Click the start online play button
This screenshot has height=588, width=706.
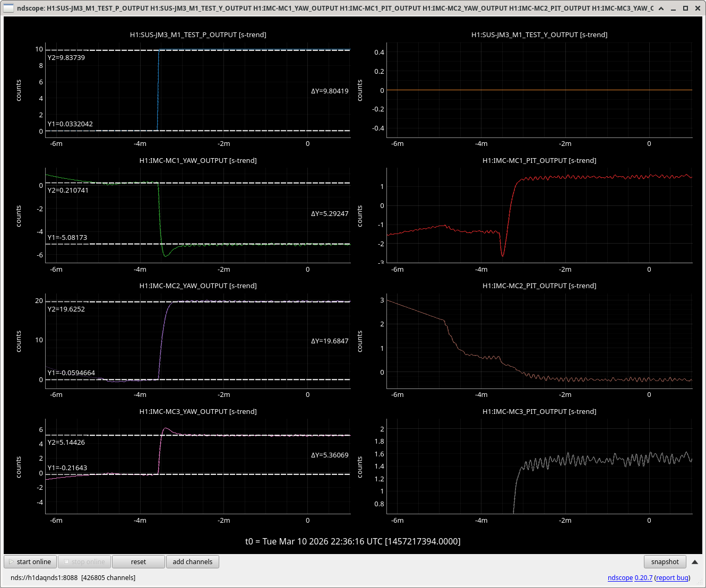30,561
